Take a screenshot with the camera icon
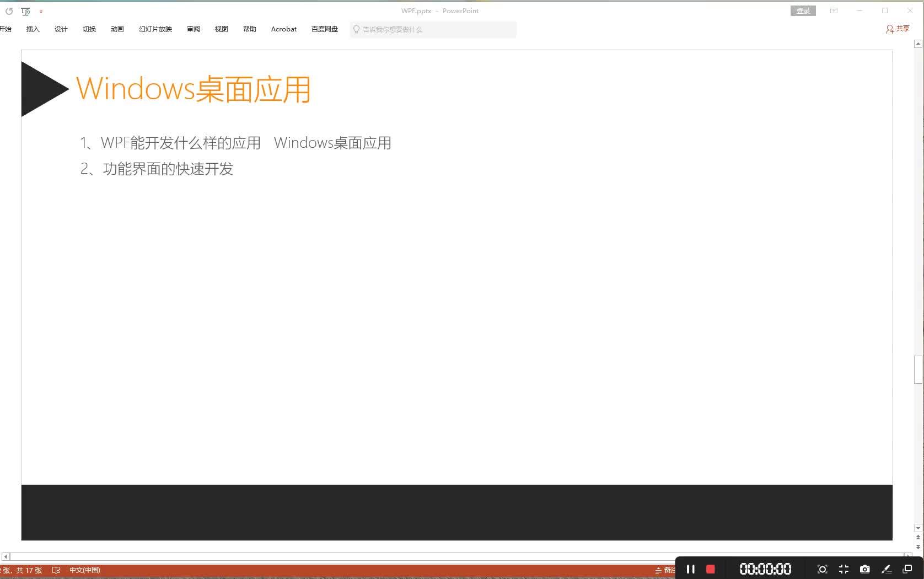This screenshot has height=579, width=924. [x=864, y=569]
